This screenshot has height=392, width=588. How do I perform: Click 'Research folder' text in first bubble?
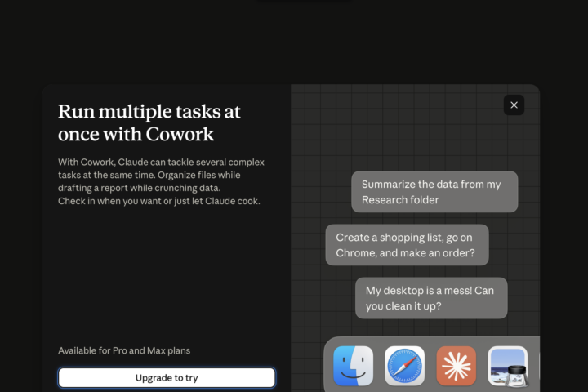[400, 200]
